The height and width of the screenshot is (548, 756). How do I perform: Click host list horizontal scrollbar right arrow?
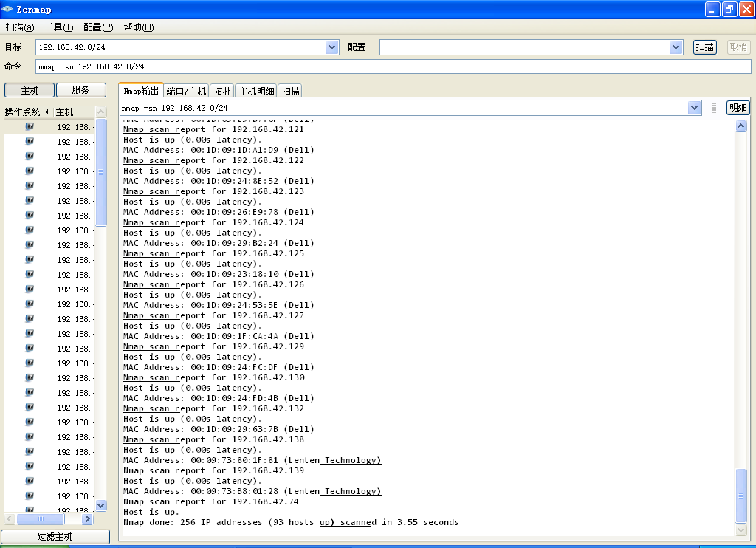(87, 518)
